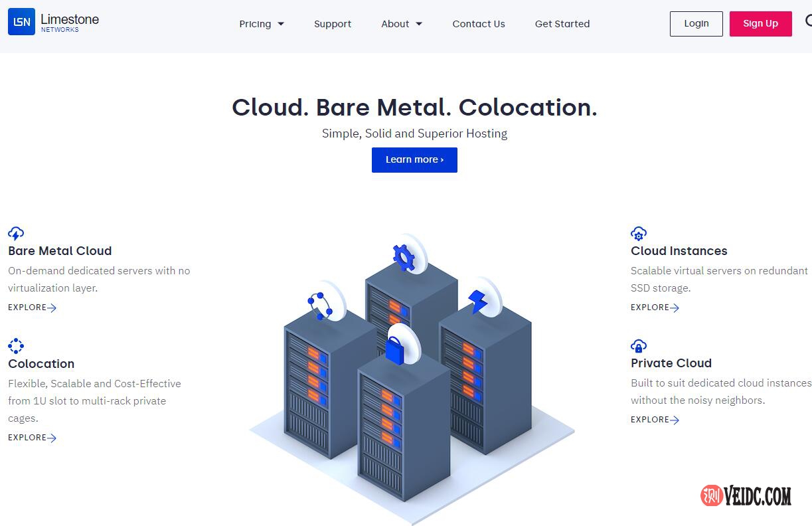Follow the Private Cloud EXPLORE link
This screenshot has width=812, height=526.
pyautogui.click(x=655, y=420)
